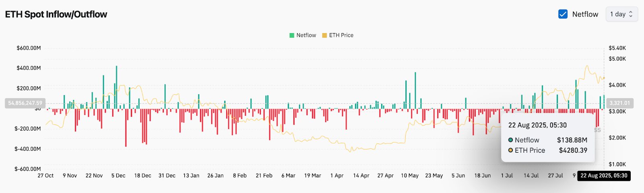Click the tooltip date header 22 Aug 2025
The image size is (644, 193).
(x=537, y=125)
